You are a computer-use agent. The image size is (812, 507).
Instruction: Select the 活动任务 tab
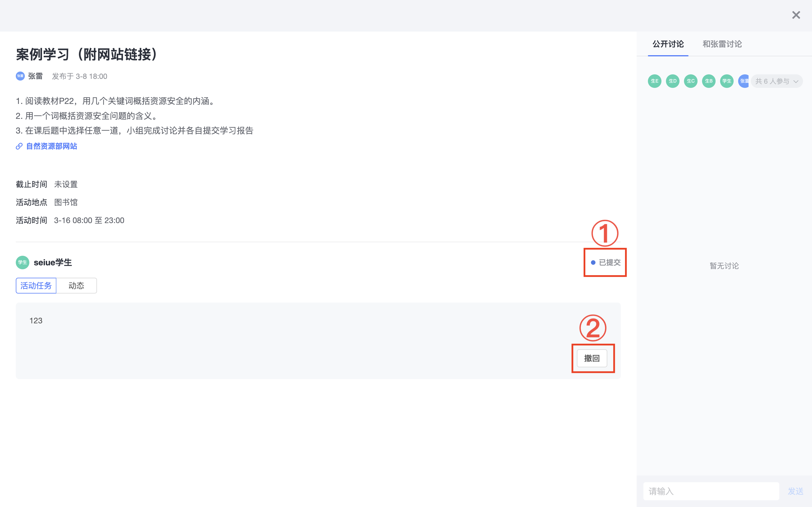click(x=36, y=286)
